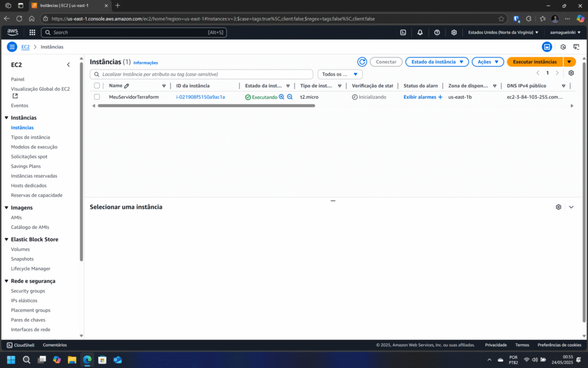Image resolution: width=588 pixels, height=368 pixels.
Task: Click the horizontal table scrollbar
Action: coord(206,106)
